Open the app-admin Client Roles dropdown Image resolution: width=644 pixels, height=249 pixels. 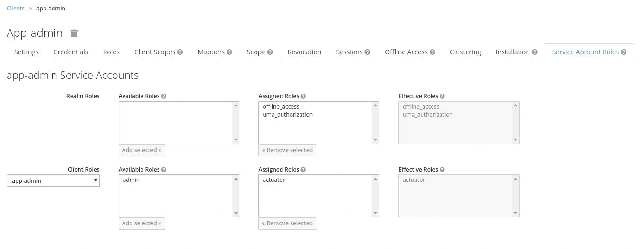tap(53, 180)
